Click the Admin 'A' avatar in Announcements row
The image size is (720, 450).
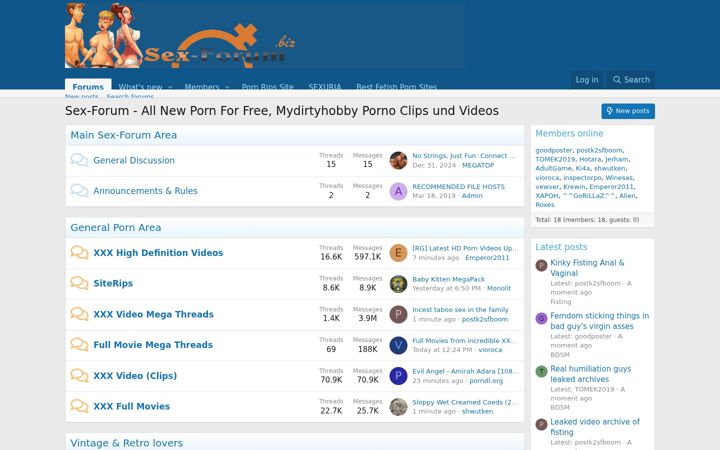pyautogui.click(x=398, y=191)
